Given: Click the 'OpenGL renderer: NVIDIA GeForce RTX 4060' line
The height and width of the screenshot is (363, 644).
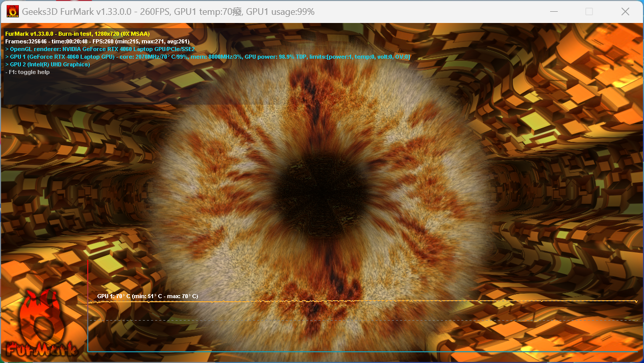Looking at the screenshot, I should [100, 49].
